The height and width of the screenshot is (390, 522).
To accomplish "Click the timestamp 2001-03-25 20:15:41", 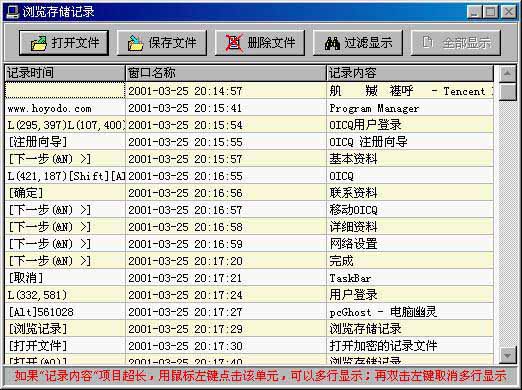I will (226, 108).
